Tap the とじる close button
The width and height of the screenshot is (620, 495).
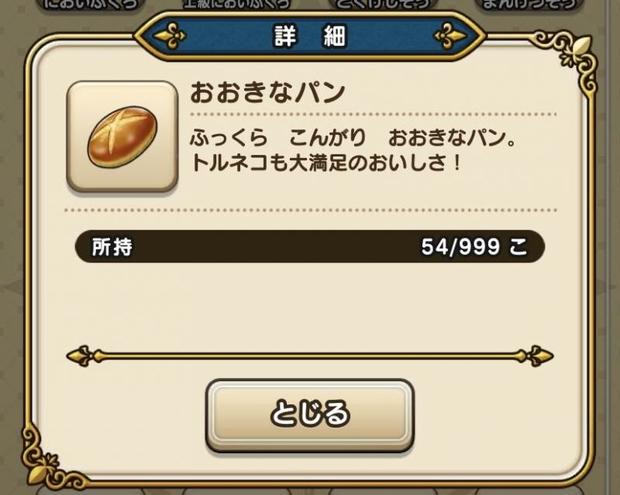(x=310, y=415)
